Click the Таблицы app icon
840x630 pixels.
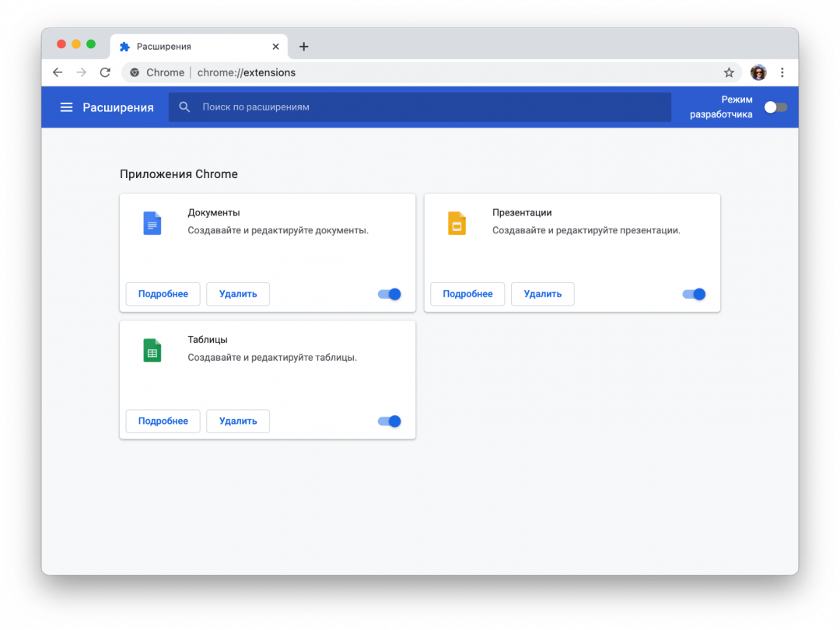click(x=152, y=351)
